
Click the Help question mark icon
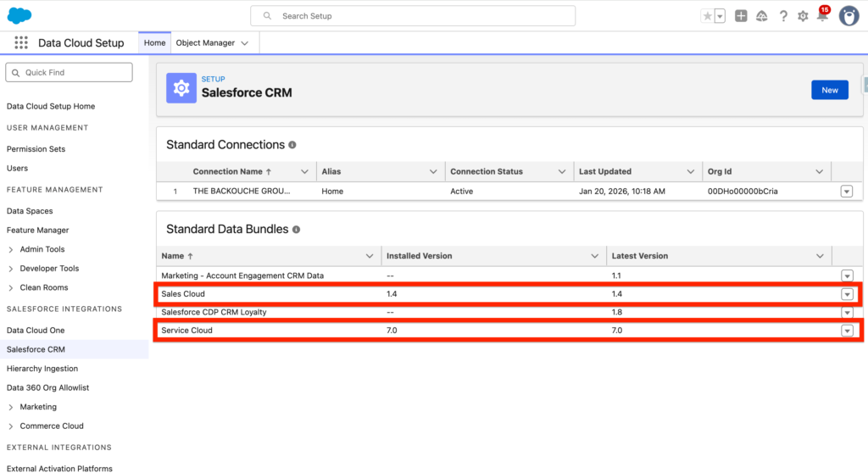(782, 16)
